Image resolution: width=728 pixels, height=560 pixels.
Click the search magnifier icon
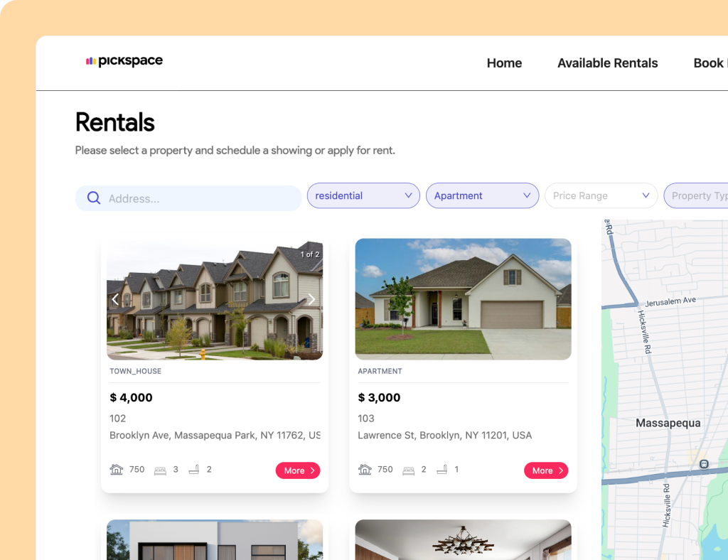point(93,198)
